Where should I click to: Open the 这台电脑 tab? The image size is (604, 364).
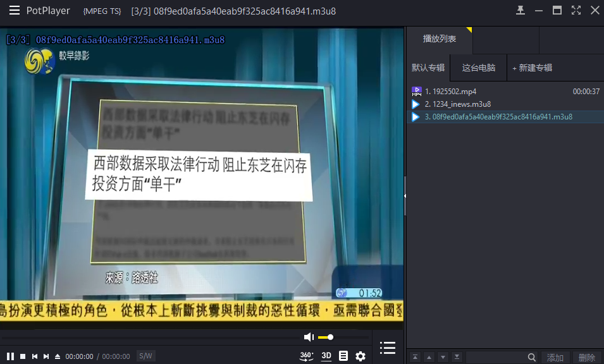[478, 68]
